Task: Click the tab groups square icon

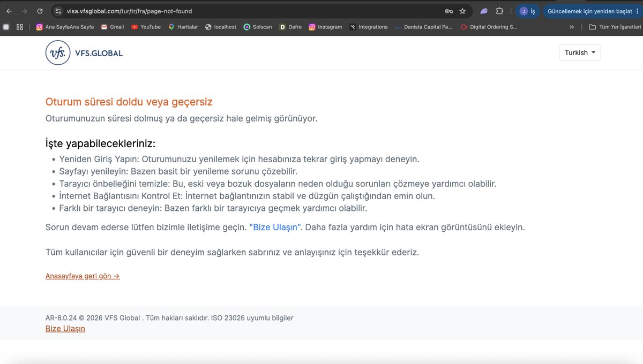Action: point(6,27)
